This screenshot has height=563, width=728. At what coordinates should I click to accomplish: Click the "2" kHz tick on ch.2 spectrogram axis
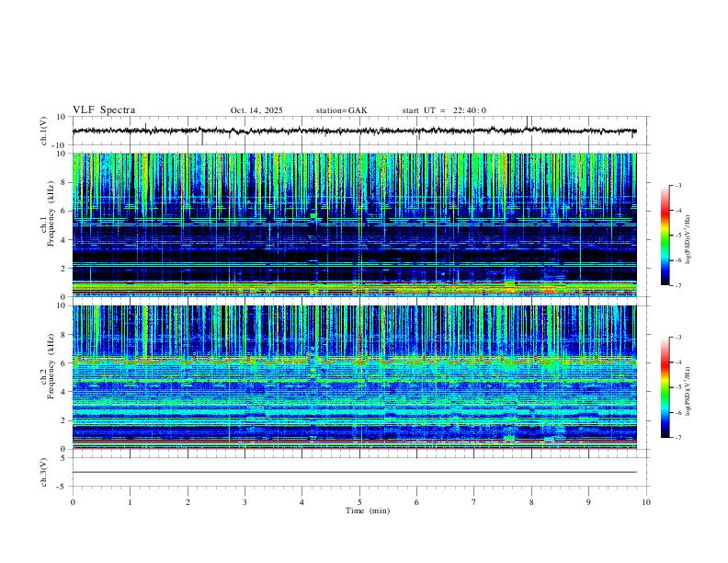[x=63, y=420]
